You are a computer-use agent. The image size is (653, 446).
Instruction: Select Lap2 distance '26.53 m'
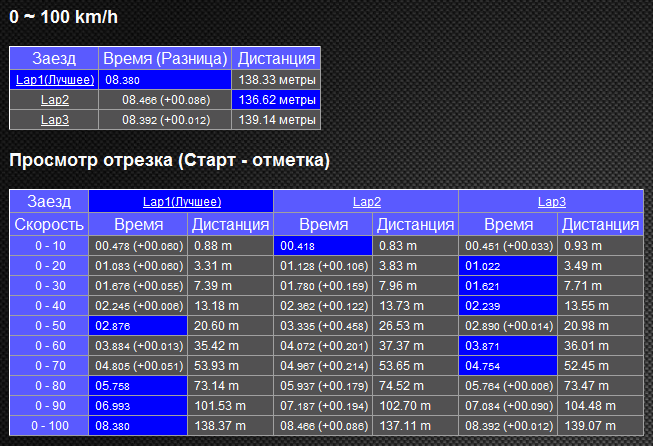click(416, 326)
